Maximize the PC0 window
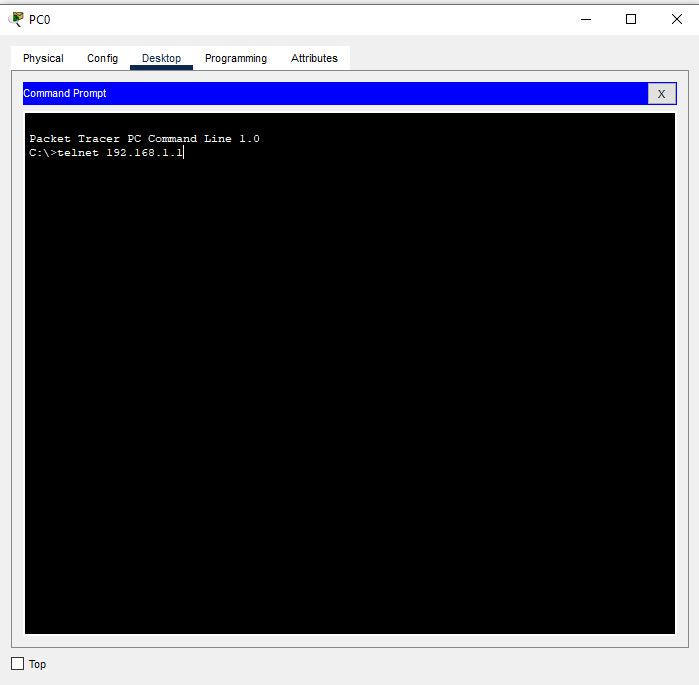Screen dimensions: 699x685 pyautogui.click(x=631, y=19)
